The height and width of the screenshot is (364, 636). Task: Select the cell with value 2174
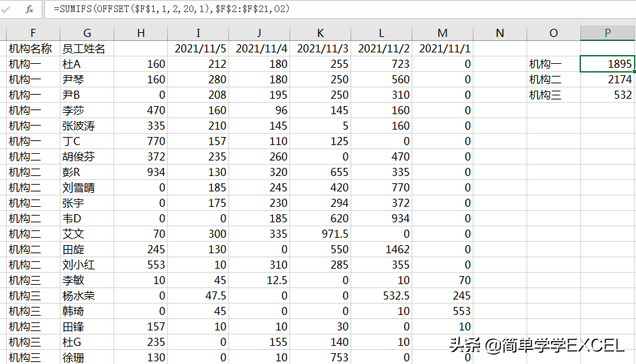click(x=607, y=79)
